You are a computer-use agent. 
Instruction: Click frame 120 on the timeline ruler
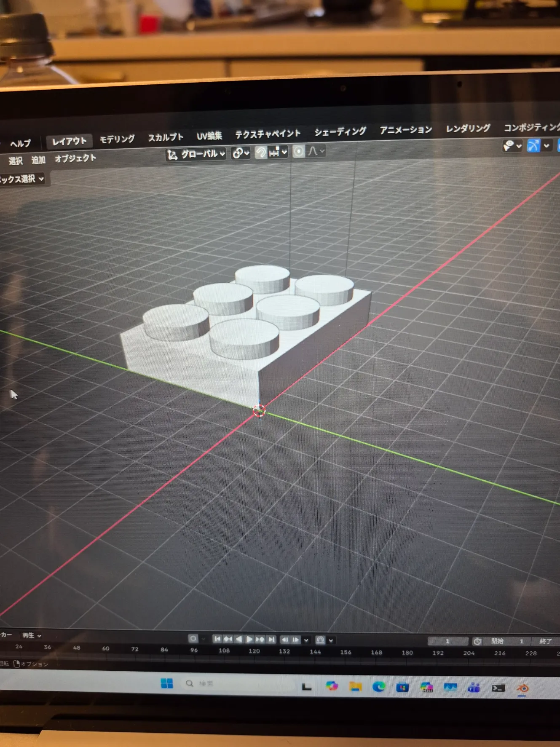[x=254, y=651]
